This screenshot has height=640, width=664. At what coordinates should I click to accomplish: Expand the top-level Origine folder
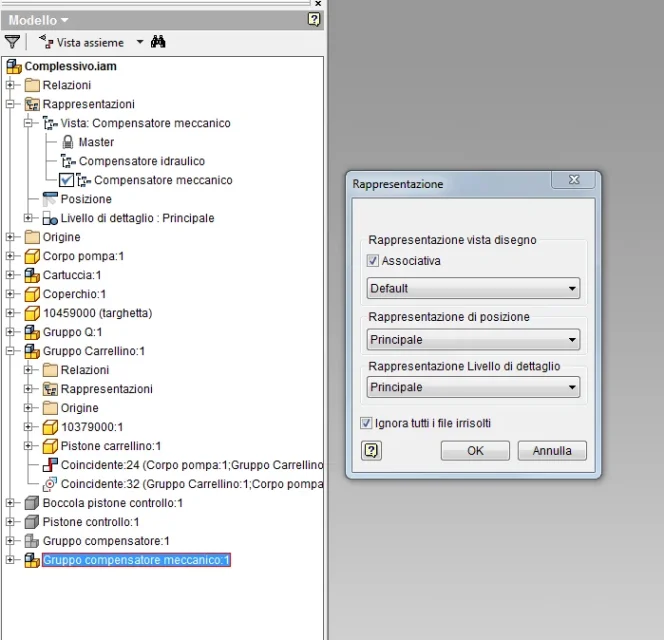coord(10,237)
